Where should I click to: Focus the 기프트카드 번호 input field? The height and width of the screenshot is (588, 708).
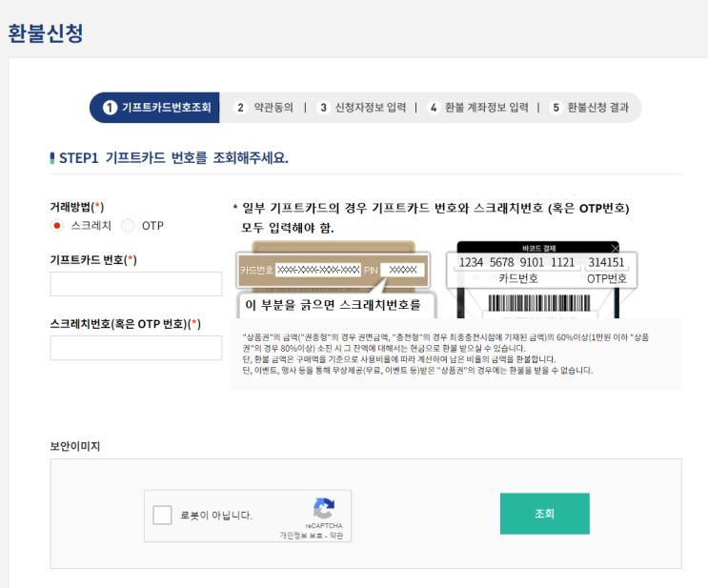pos(135,284)
